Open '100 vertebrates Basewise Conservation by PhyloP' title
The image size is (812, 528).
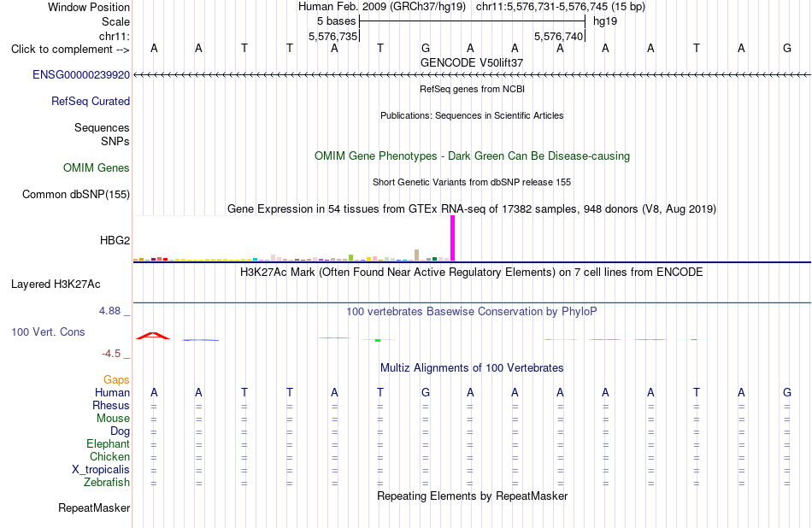472,312
